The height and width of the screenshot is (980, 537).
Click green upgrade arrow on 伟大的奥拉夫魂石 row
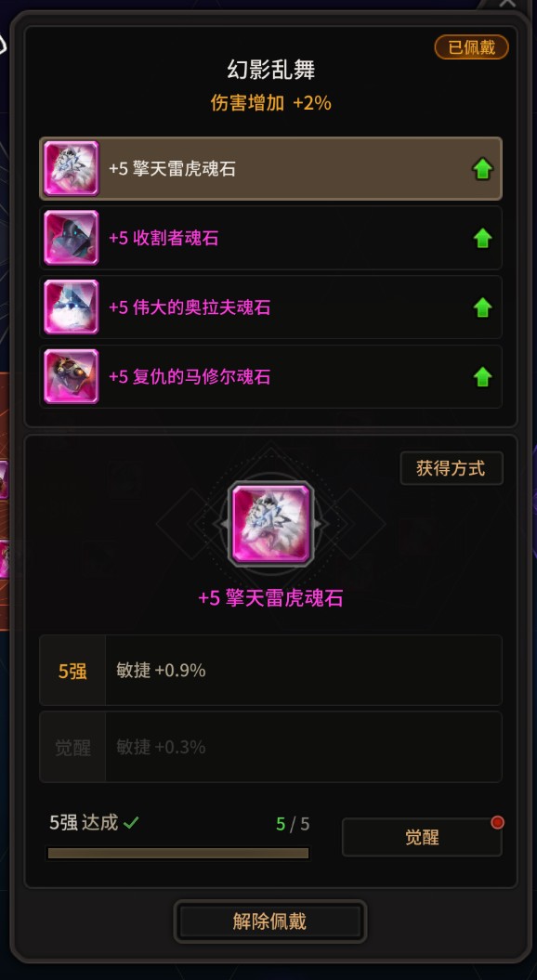pyautogui.click(x=482, y=307)
